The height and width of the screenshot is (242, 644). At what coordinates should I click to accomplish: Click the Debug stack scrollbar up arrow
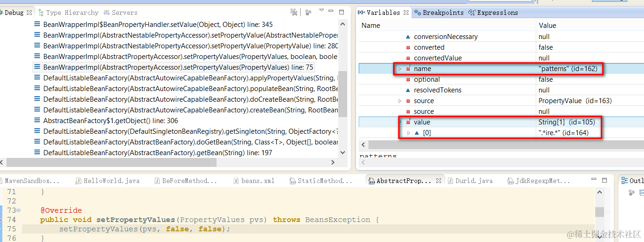point(343,24)
